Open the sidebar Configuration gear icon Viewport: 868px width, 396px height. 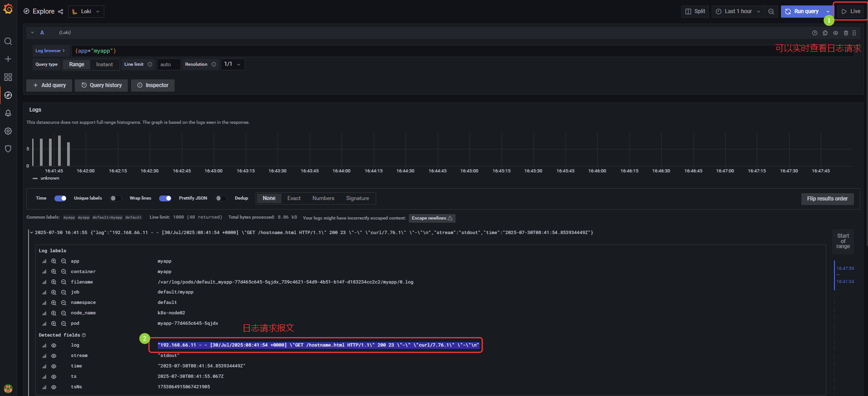pos(8,131)
